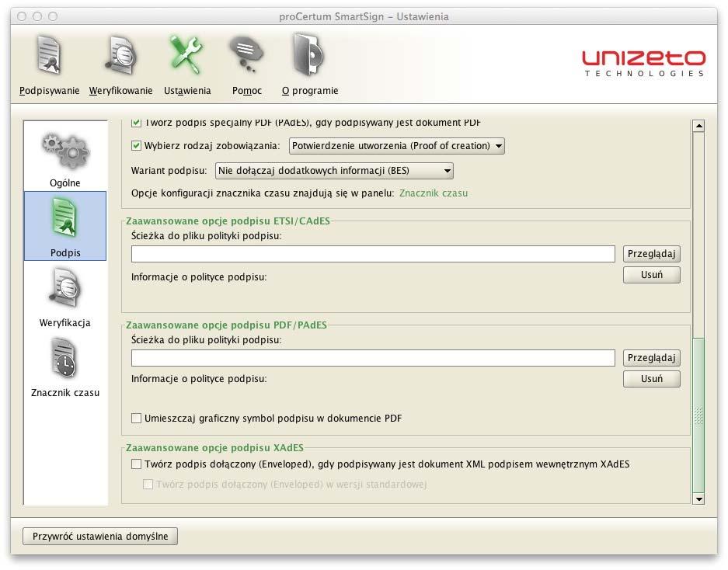Enable Umieszczaj graficzny symbol podpisu checkbox
This screenshot has height=570, width=728.
[x=136, y=419]
